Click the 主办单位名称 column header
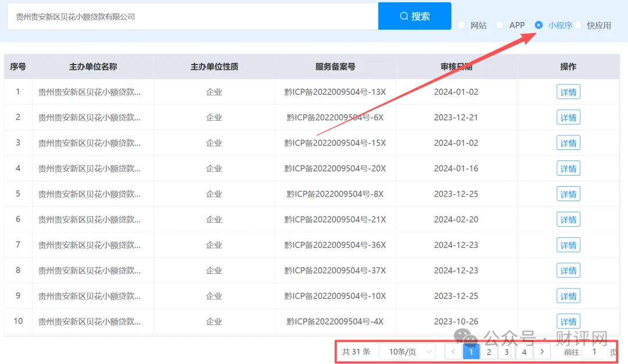Image resolution: width=628 pixels, height=364 pixels. (93, 67)
